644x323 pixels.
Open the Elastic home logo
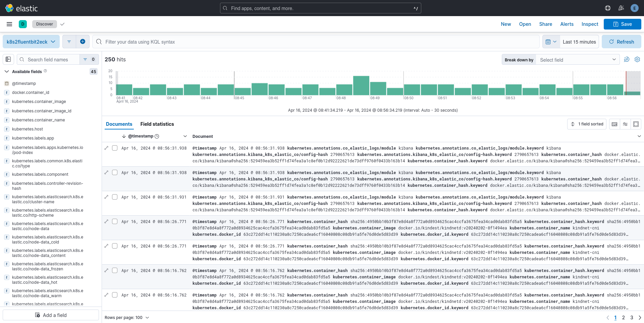[x=21, y=8]
